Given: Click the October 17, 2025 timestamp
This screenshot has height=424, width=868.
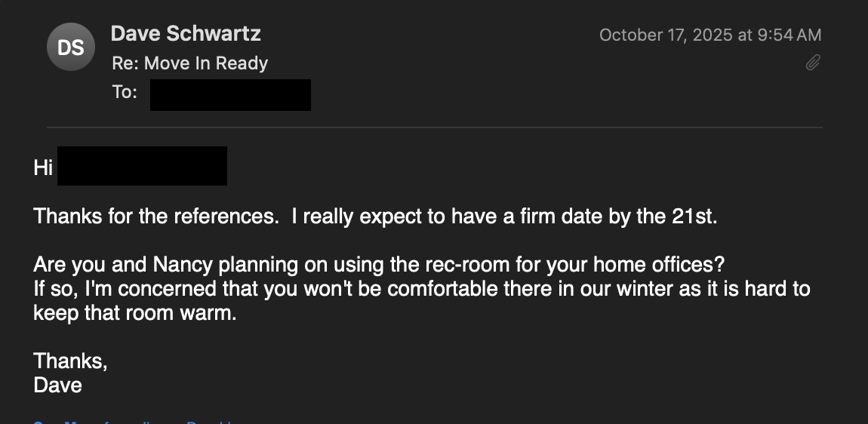Looking at the screenshot, I should (709, 35).
